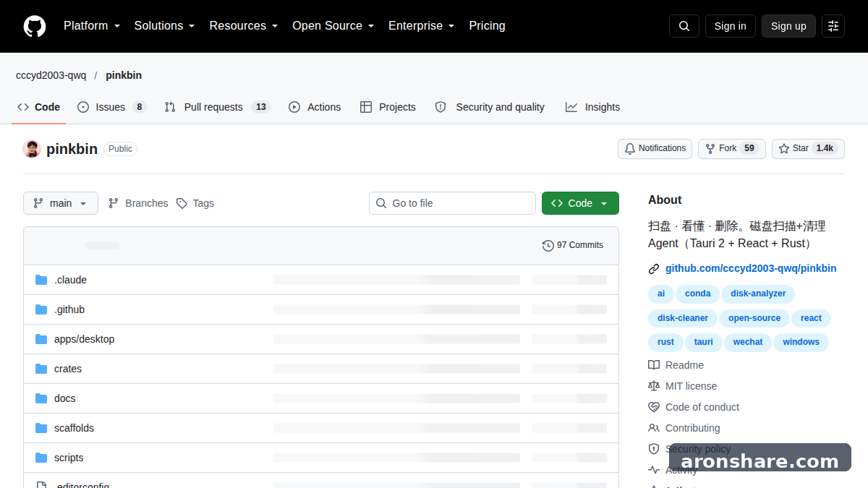Click the heart icon for Code of conduct
868x488 pixels.
(654, 407)
